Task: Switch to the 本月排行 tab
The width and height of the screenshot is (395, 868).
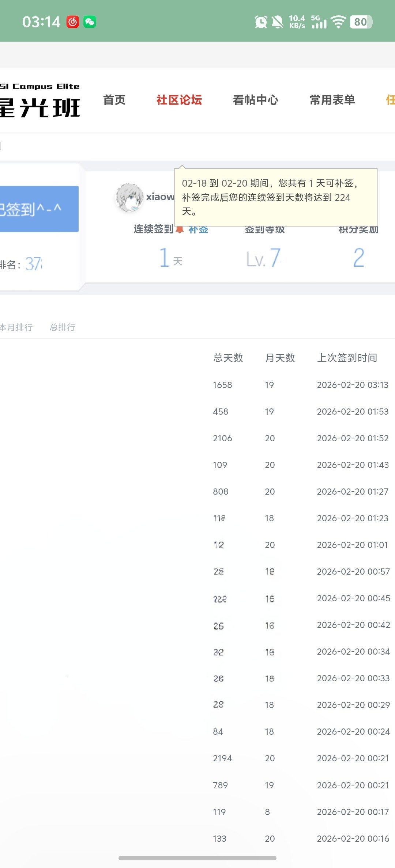Action: click(16, 327)
